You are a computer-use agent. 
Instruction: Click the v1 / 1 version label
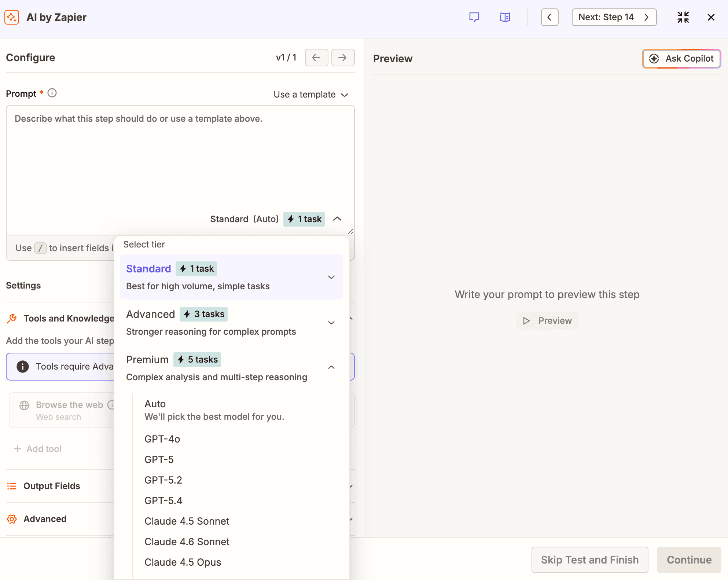point(286,58)
